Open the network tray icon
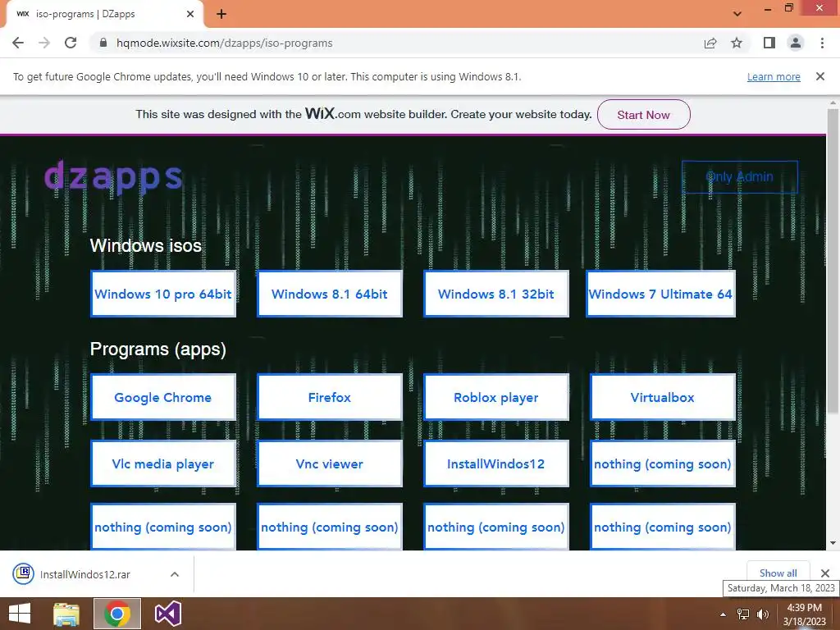The width and height of the screenshot is (840, 630). pyautogui.click(x=743, y=614)
